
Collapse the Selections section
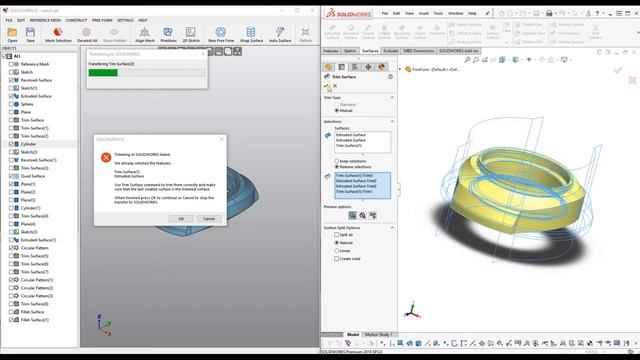click(x=392, y=122)
